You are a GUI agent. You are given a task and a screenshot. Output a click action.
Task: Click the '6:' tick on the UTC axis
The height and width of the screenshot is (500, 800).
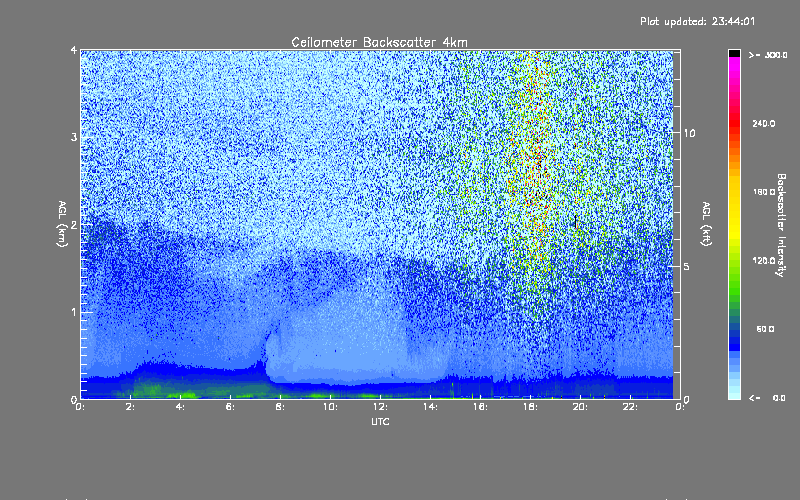click(x=231, y=407)
